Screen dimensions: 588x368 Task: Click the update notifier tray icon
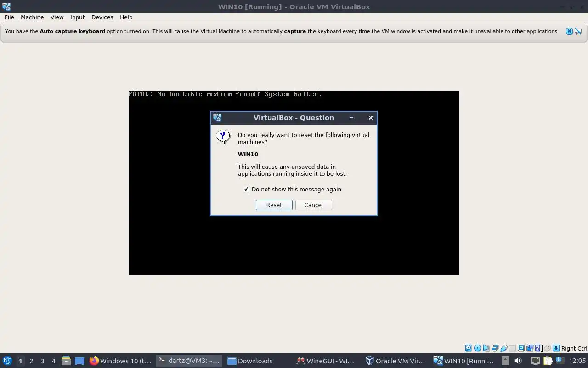coord(560,360)
